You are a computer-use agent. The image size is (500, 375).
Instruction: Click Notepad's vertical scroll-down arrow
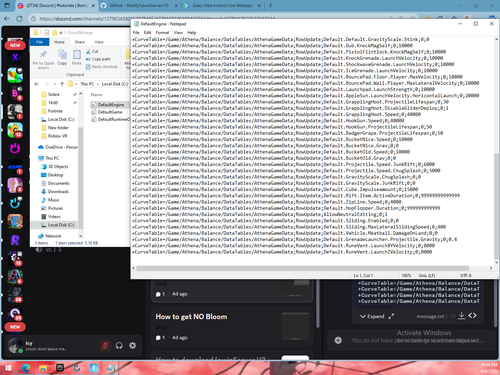(496, 262)
